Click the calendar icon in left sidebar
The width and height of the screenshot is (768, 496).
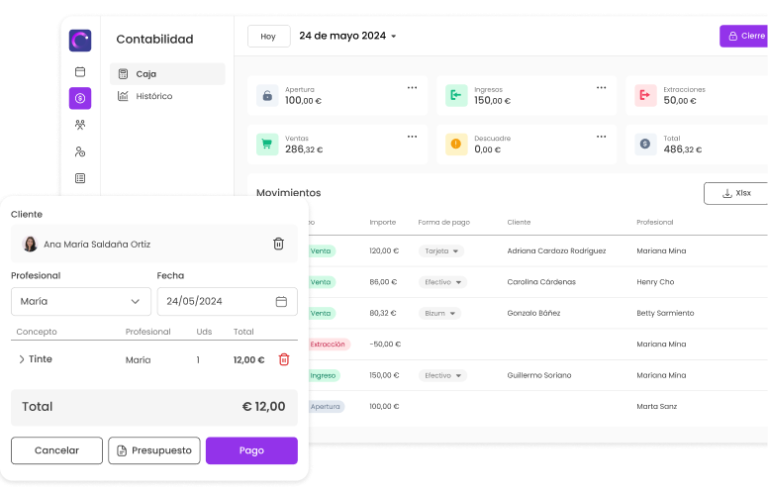click(x=80, y=72)
